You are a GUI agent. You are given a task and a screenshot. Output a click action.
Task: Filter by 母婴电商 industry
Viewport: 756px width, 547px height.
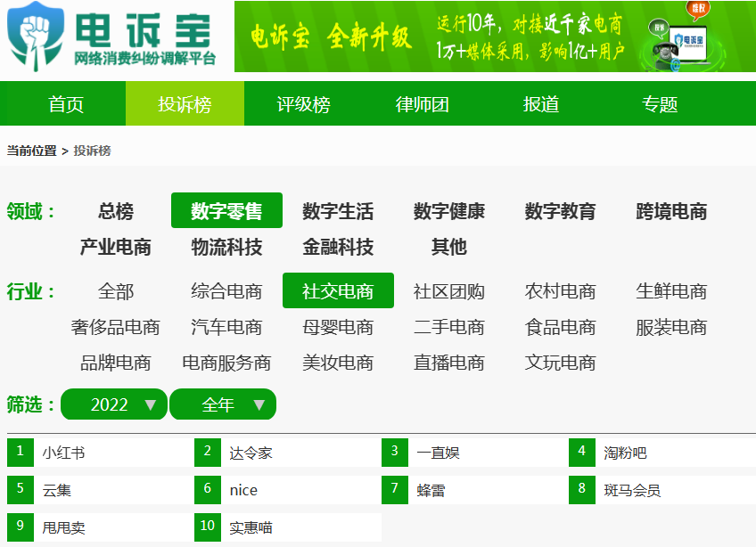[338, 327]
